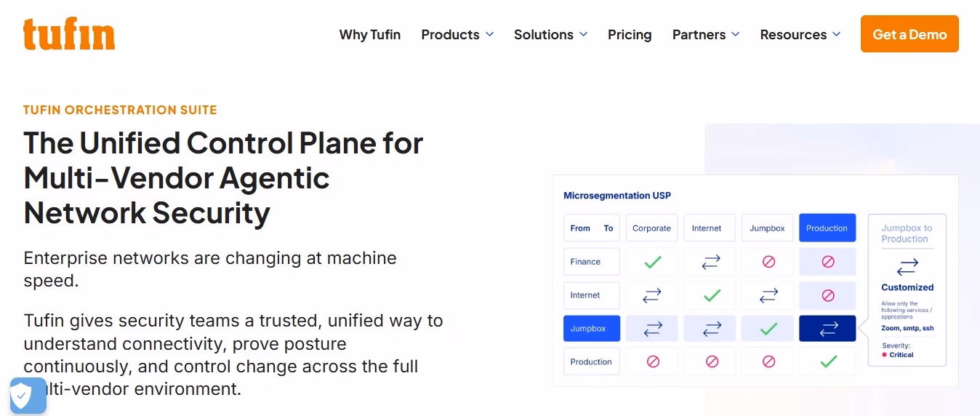Click the Tufin logo
This screenshot has width=980, height=416.
pyautogui.click(x=69, y=34)
